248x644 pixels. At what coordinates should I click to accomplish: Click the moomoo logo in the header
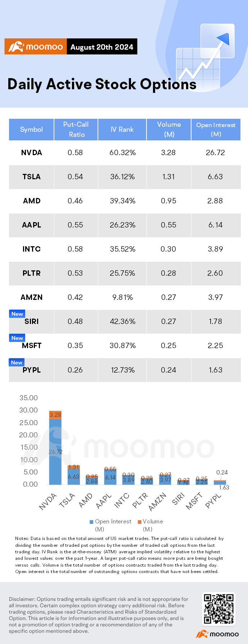(x=36, y=47)
